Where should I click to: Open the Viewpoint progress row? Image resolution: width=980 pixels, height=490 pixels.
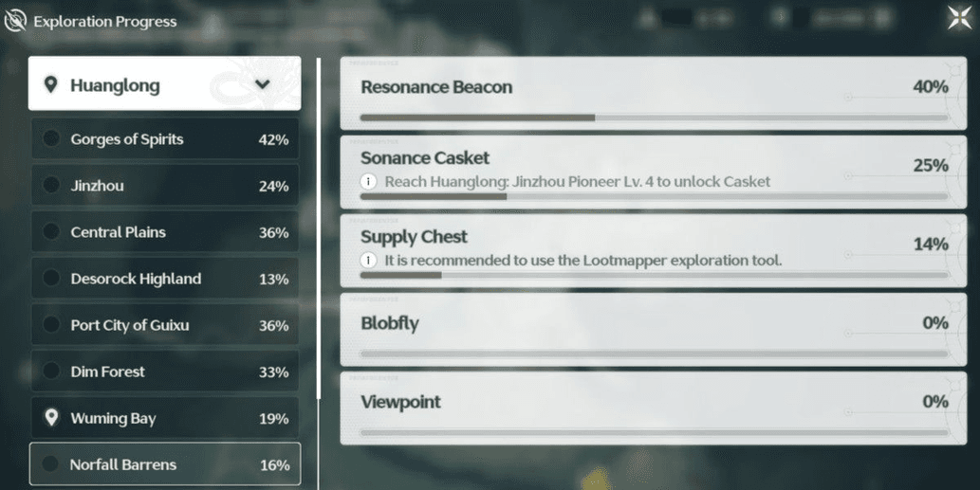pos(653,408)
